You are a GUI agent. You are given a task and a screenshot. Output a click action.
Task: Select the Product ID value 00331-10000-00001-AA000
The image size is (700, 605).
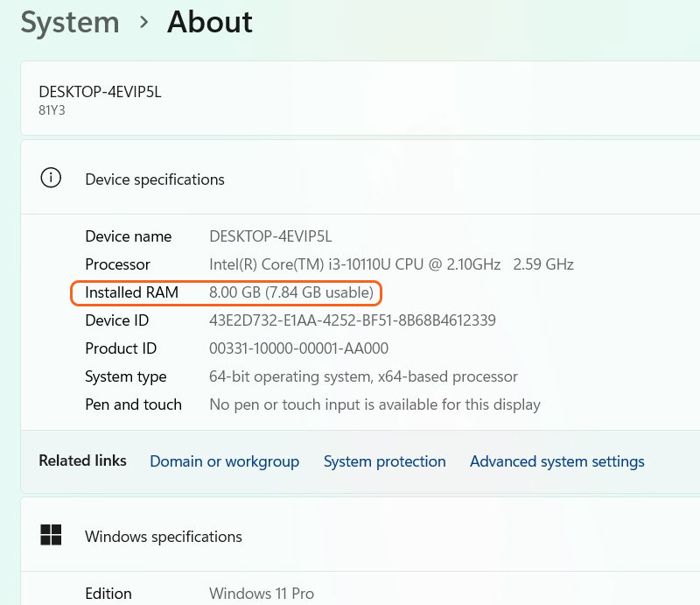pos(298,348)
